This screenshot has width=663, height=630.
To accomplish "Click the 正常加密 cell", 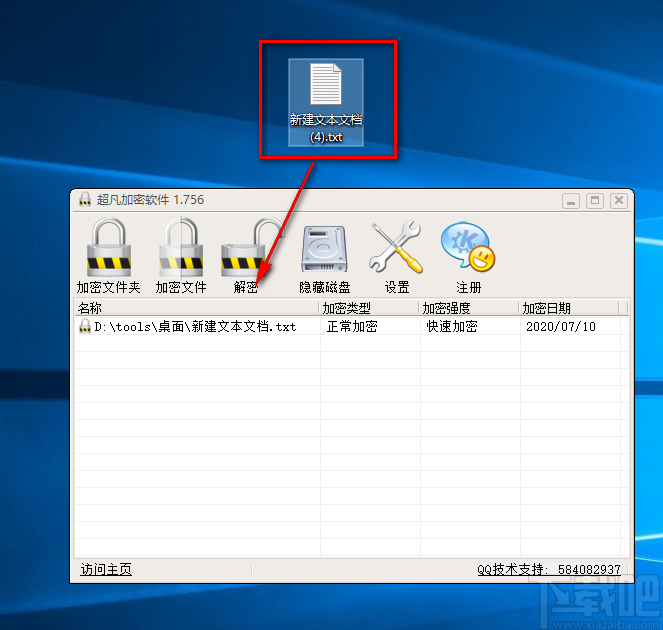I will (x=352, y=326).
